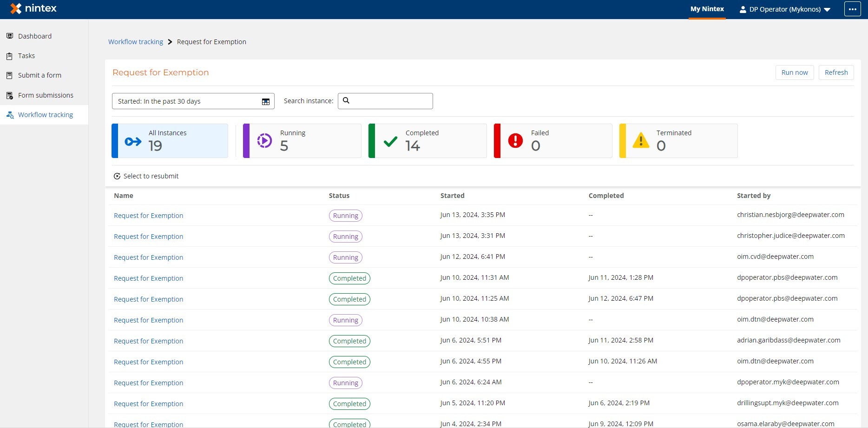Filter by Running instances card
Screen dimensions: 868x428
[302, 141]
